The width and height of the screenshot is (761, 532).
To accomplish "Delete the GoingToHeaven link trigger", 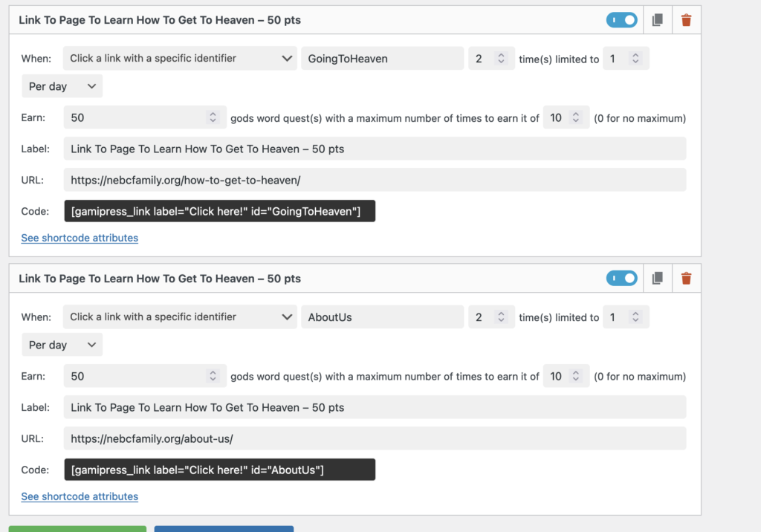I will [x=686, y=19].
